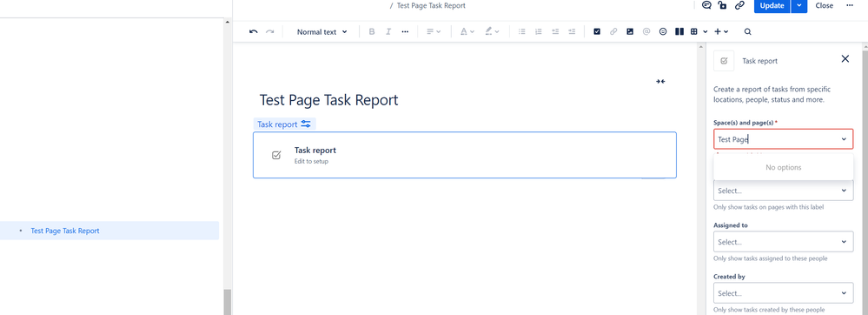Indent the current list item
The width and height of the screenshot is (868, 315).
tap(572, 31)
